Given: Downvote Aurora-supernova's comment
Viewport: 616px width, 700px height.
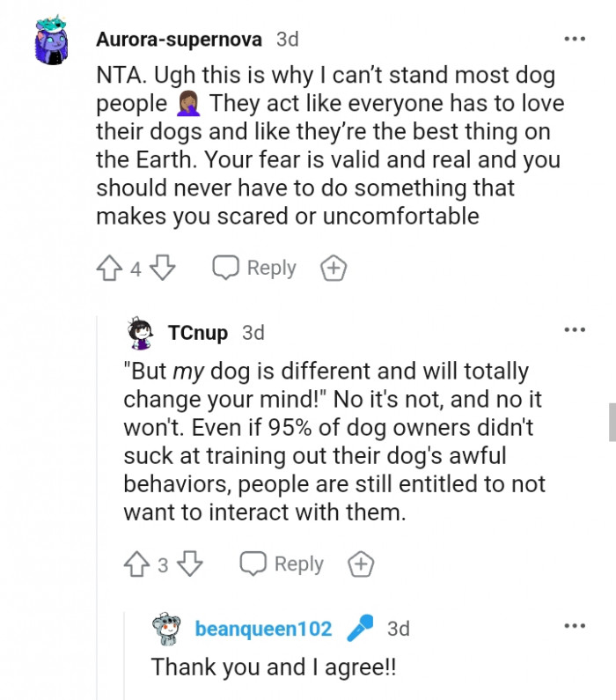Looking at the screenshot, I should [x=164, y=268].
